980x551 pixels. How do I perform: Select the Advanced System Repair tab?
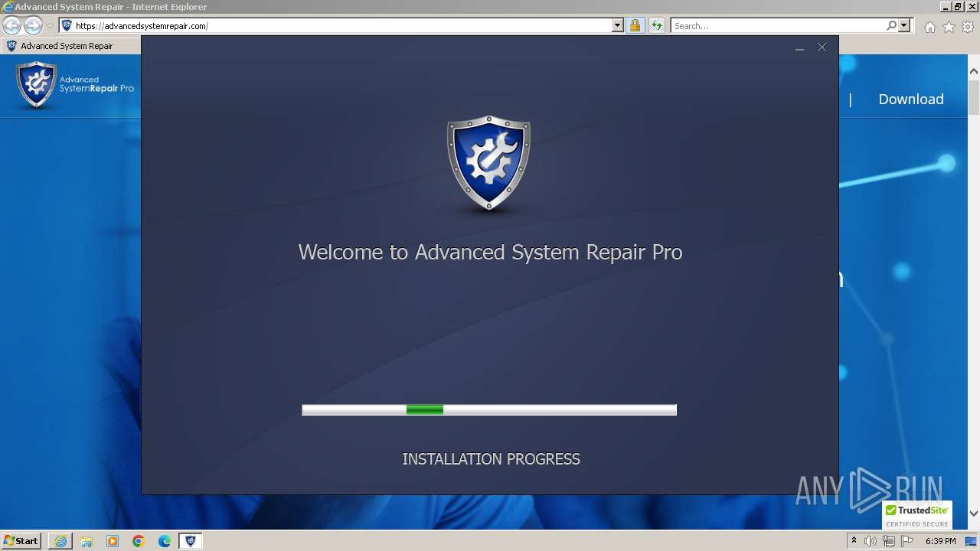[x=70, y=46]
